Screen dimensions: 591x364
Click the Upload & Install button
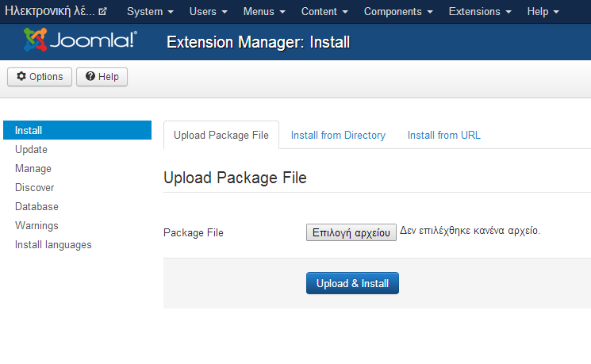pyautogui.click(x=352, y=283)
